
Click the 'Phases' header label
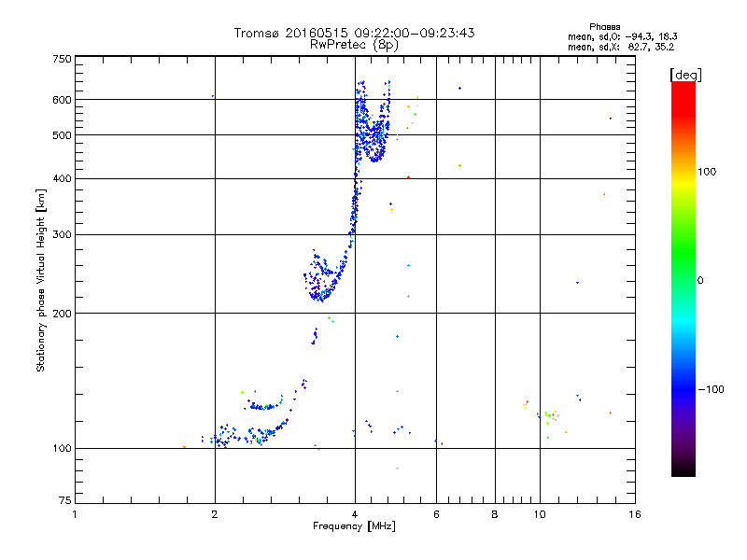[x=604, y=27]
